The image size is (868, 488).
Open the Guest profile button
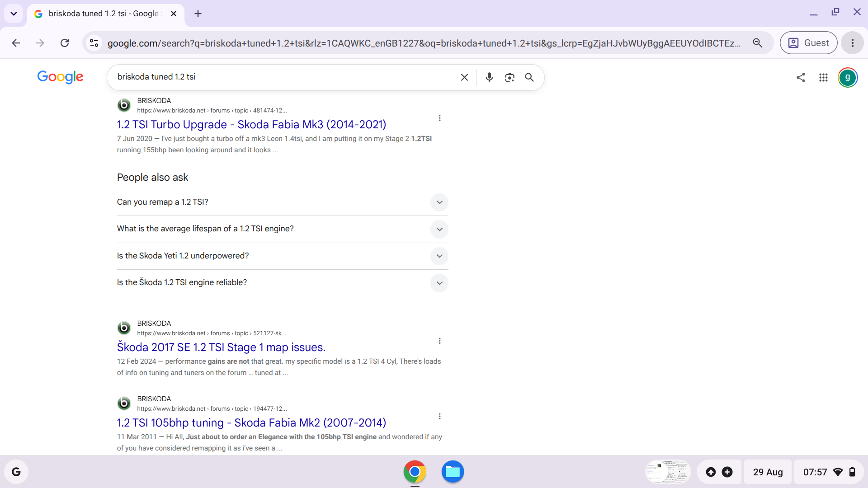pyautogui.click(x=808, y=43)
